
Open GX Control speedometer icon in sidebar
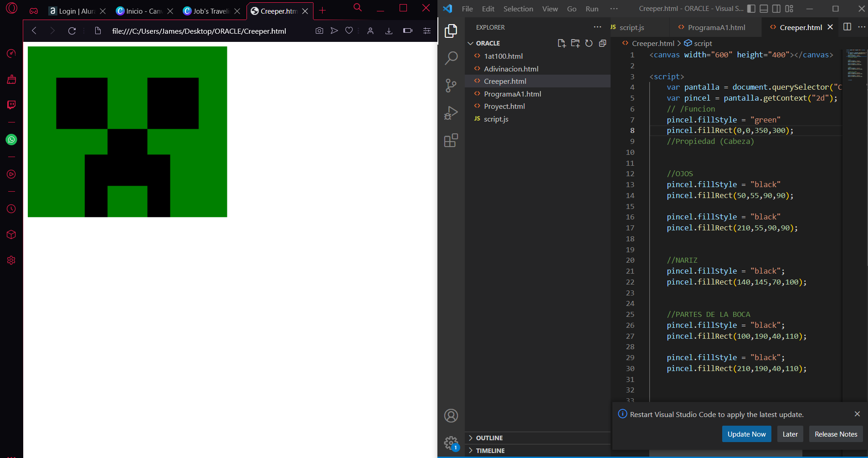point(11,53)
